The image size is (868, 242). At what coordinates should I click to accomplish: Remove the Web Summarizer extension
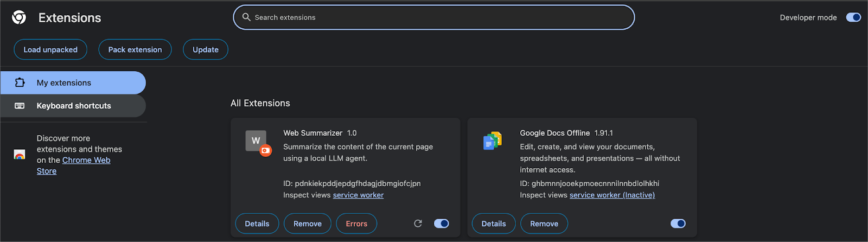coord(308,224)
